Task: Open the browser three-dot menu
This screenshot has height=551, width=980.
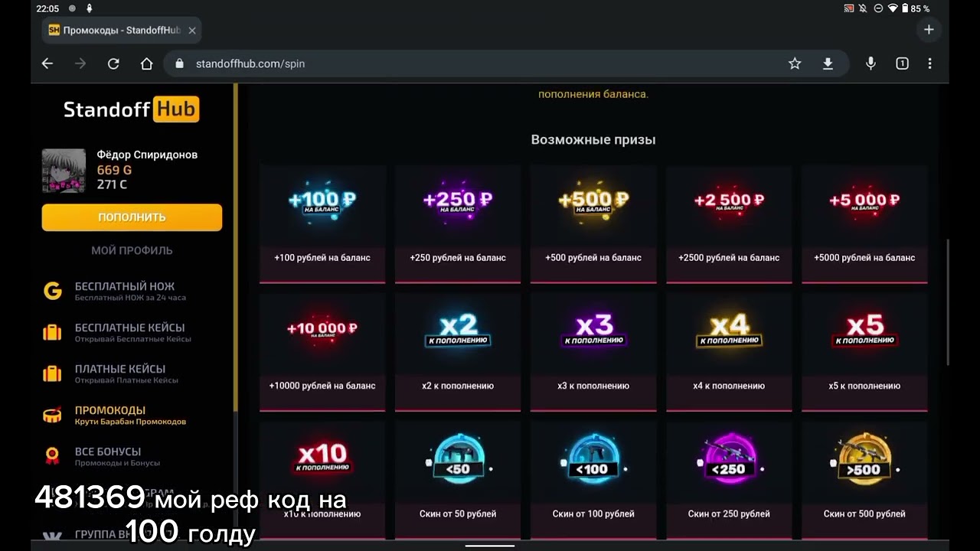Action: 929,64
